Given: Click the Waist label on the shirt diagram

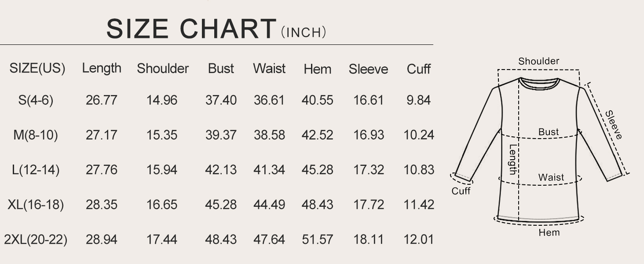Looking at the screenshot, I should [551, 177].
